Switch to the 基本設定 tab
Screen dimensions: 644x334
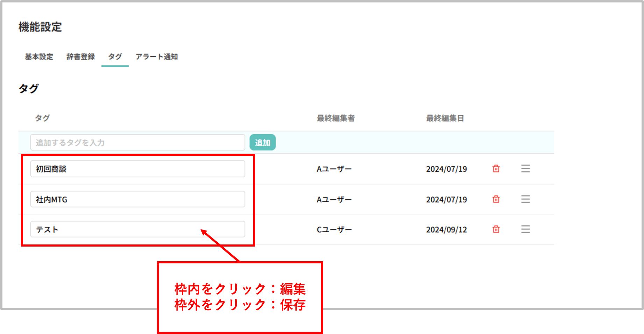39,57
